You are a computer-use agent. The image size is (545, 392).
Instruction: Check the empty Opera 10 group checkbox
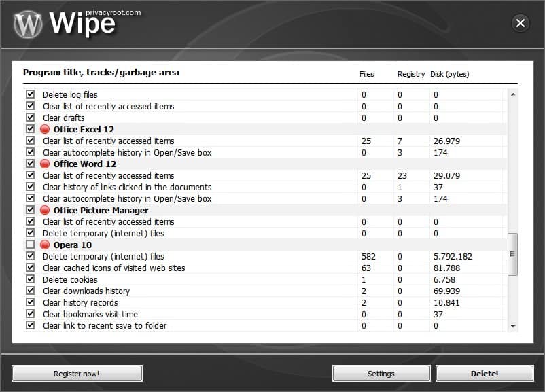[30, 245]
